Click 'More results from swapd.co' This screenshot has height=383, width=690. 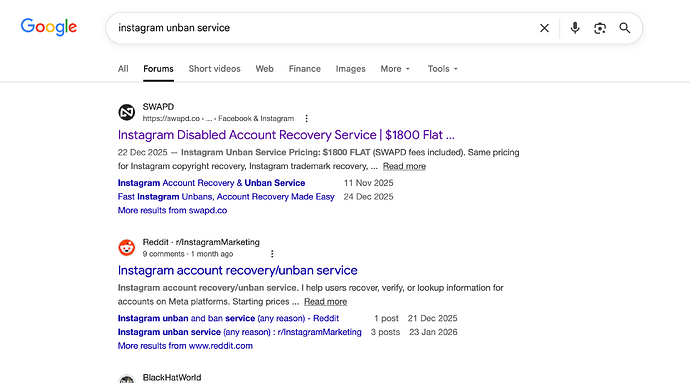pos(172,210)
